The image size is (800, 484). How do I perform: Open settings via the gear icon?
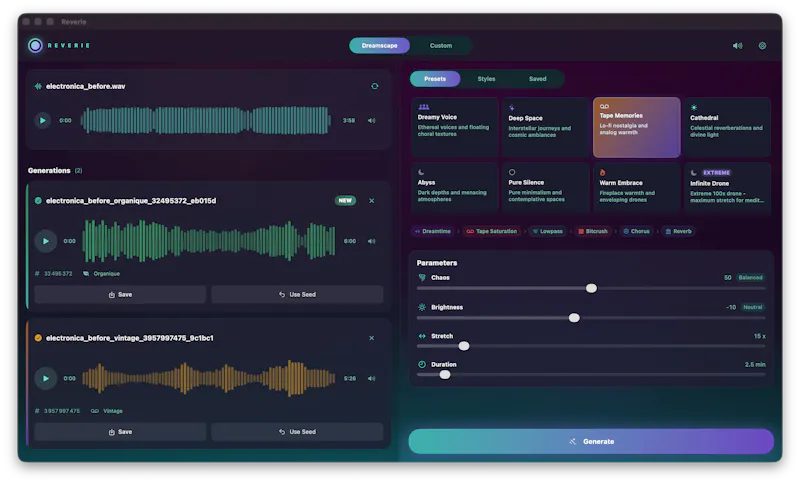tap(762, 45)
